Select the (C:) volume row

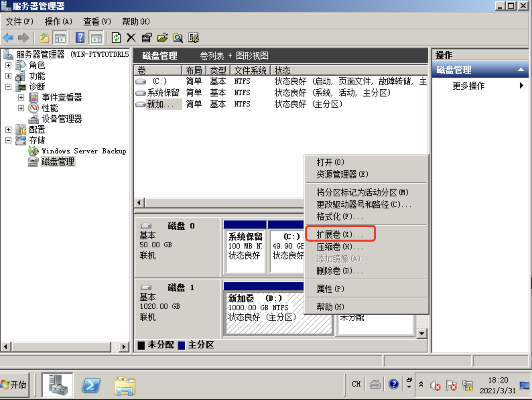point(281,81)
